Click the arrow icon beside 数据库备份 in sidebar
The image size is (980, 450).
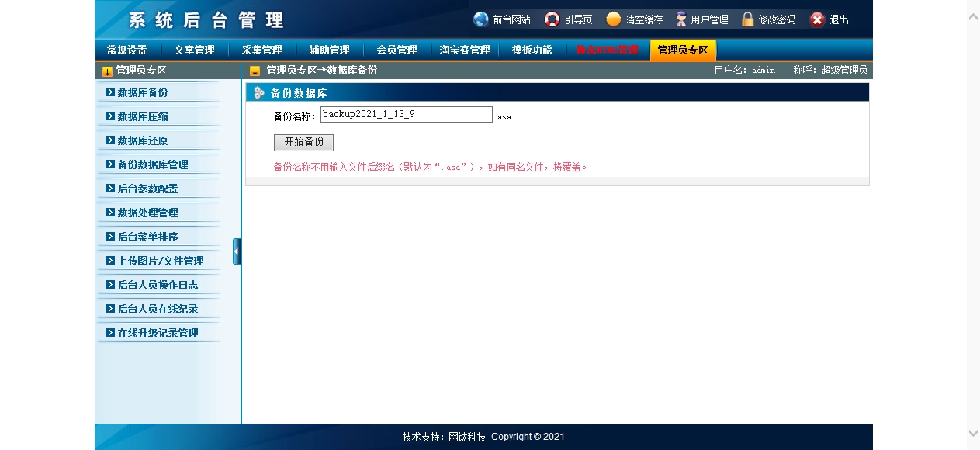(110, 92)
